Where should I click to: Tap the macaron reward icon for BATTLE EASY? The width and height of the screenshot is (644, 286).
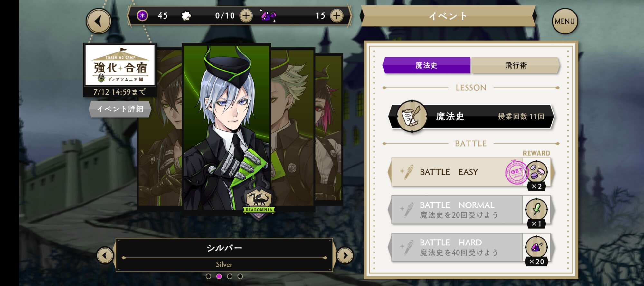coord(537,171)
